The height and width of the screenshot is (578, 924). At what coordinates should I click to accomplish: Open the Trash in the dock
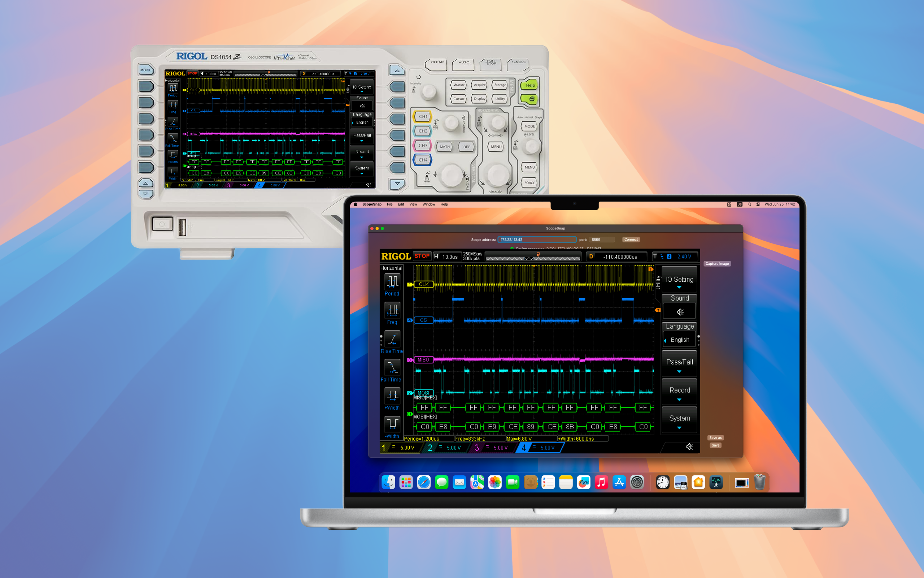759,482
